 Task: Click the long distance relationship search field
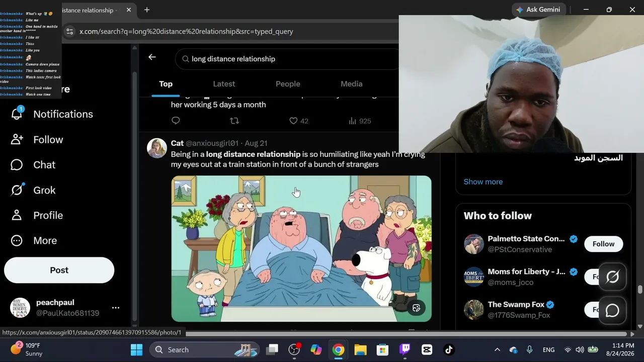[287, 59]
